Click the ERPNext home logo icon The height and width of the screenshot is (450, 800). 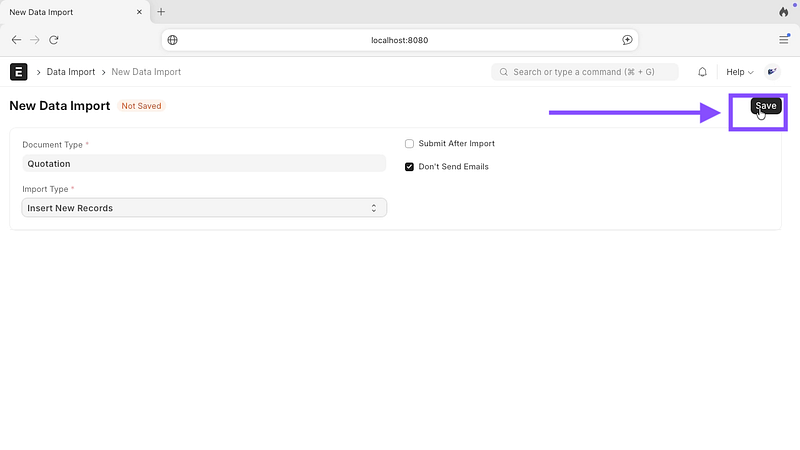coord(19,72)
